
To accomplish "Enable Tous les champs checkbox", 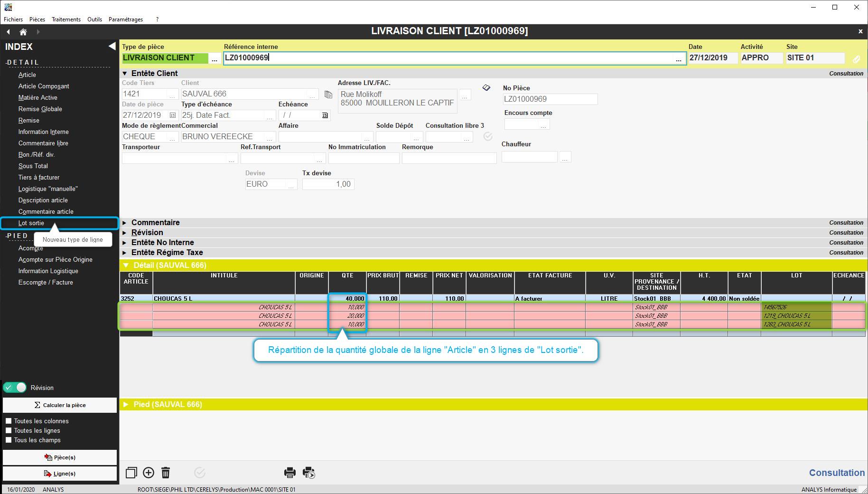I will 9,440.
